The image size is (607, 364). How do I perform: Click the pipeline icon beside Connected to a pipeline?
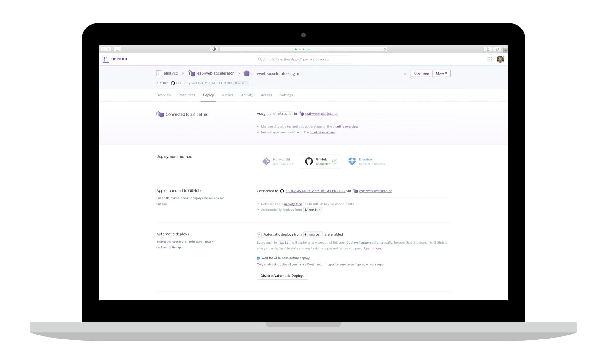(160, 114)
